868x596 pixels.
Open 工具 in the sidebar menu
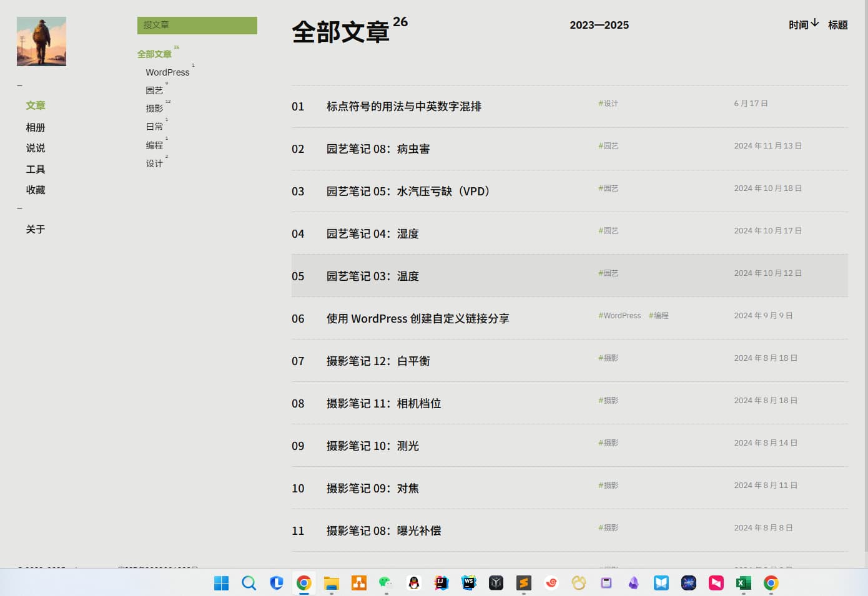[x=36, y=169]
